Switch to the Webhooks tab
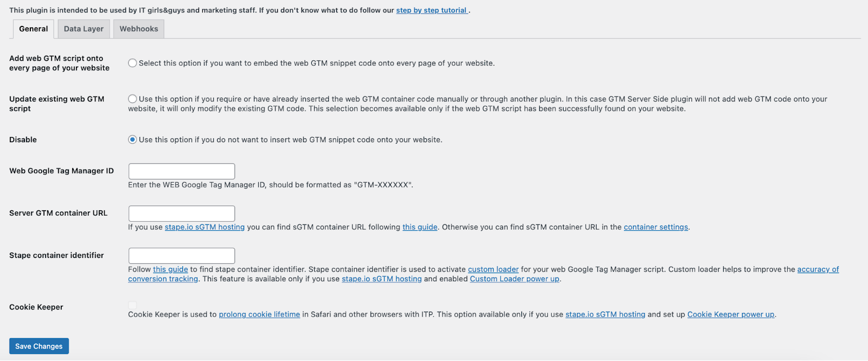 point(138,29)
